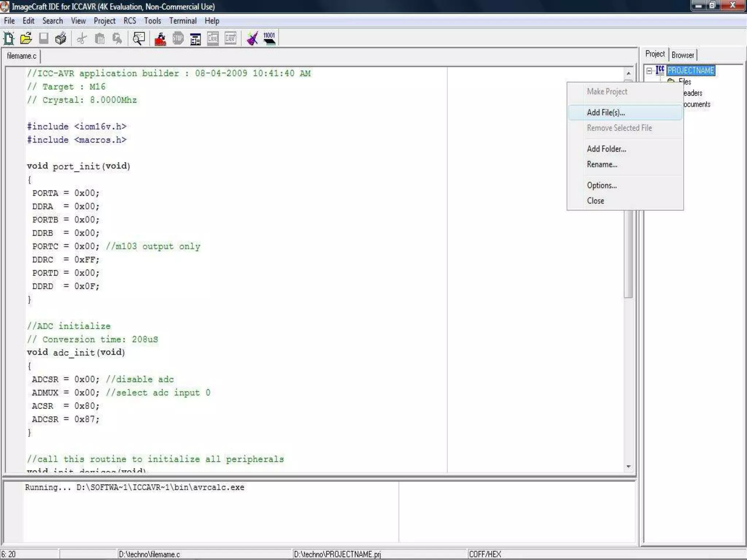
Task: Click the 'DDRC = 0xFF;' line
Action: [66, 260]
